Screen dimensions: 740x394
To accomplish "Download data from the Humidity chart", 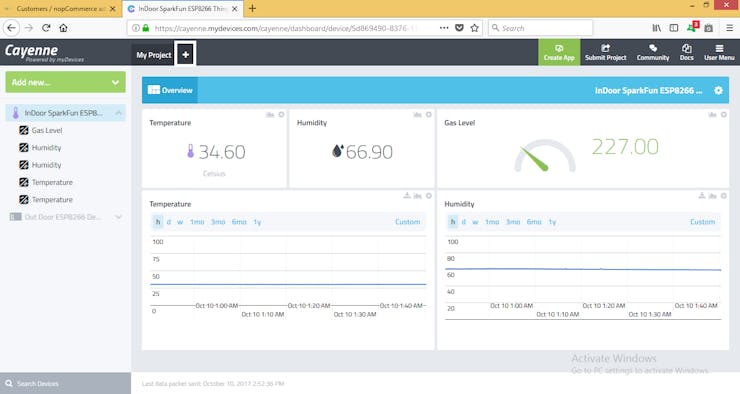I will pos(702,195).
